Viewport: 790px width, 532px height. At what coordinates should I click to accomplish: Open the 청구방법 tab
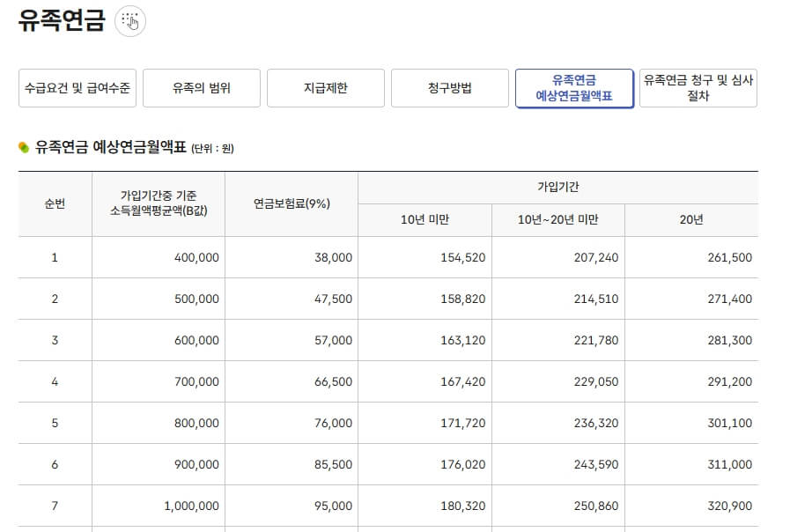point(450,88)
